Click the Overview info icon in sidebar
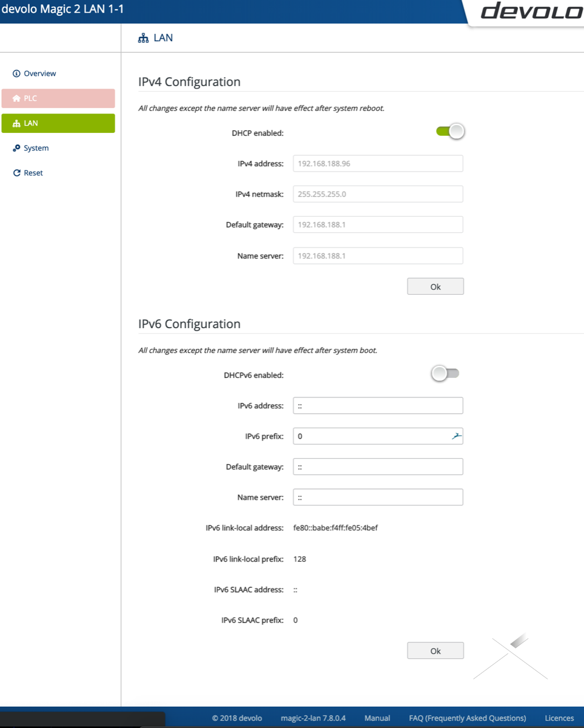Image resolution: width=584 pixels, height=728 pixels. click(x=16, y=73)
